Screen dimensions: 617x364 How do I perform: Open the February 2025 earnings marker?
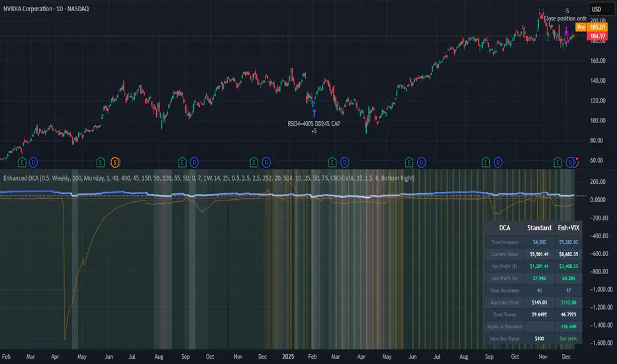click(x=332, y=162)
